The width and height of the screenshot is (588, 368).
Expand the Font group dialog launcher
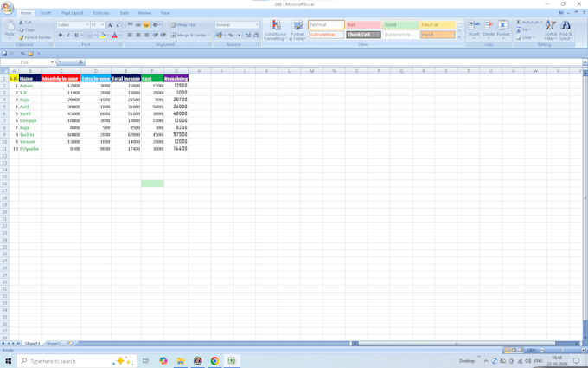click(x=120, y=44)
